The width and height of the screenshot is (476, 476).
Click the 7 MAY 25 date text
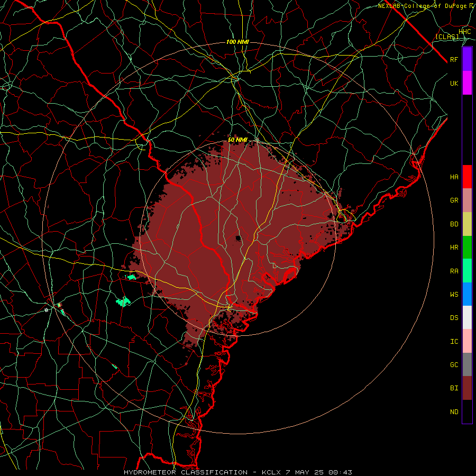click(x=305, y=472)
